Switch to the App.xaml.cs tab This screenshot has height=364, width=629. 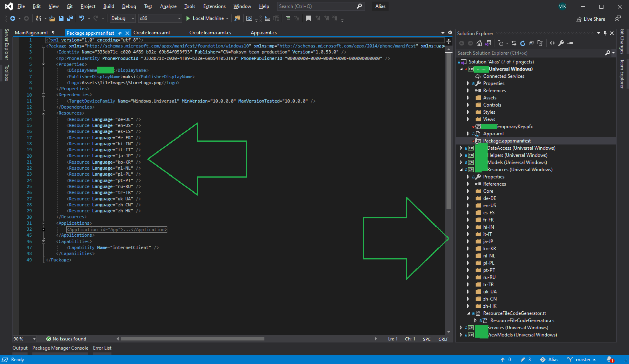tap(264, 33)
